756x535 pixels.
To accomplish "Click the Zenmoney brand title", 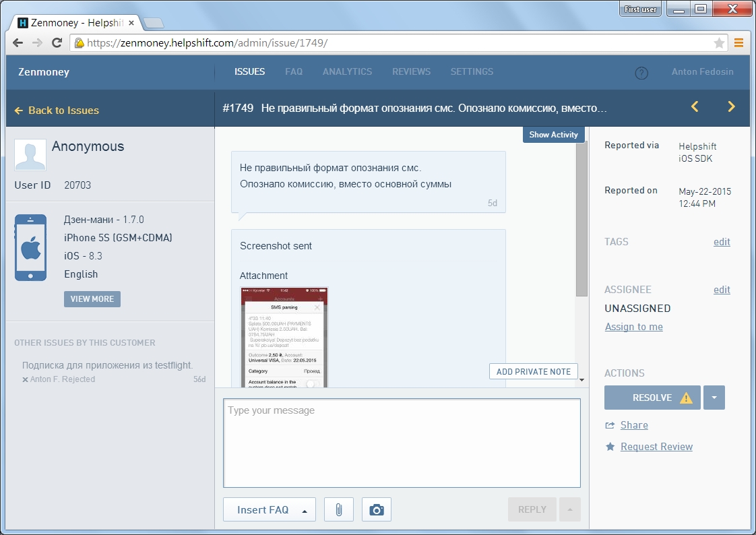I will click(x=44, y=72).
